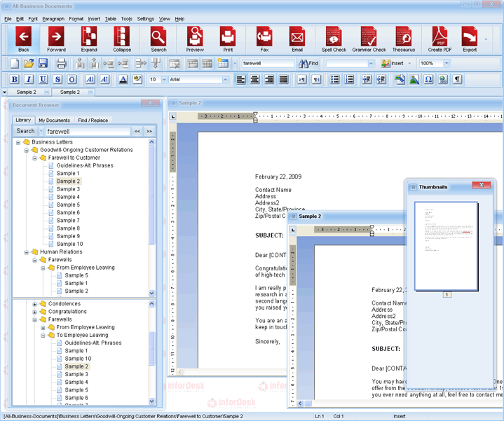Align text left
This screenshot has width=504, height=421.
point(240,79)
